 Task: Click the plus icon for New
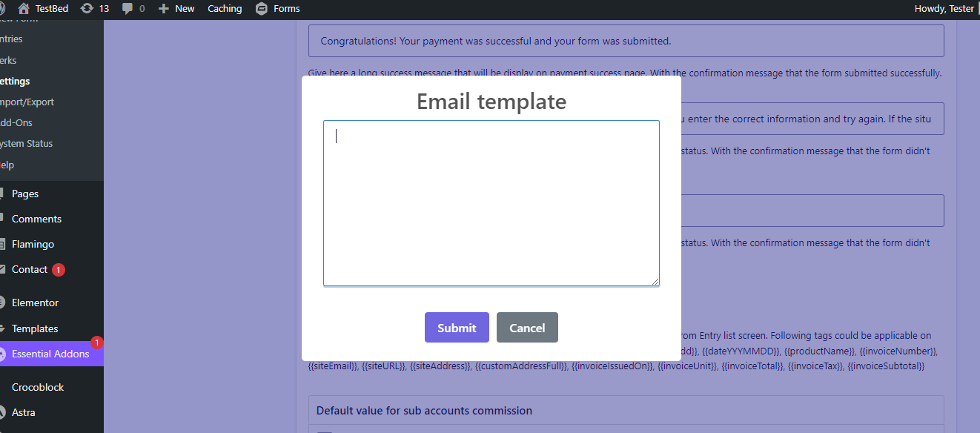pos(164,9)
